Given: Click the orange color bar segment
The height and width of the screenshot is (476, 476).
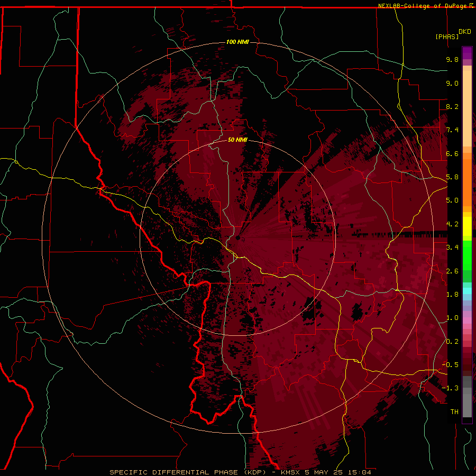Looking at the screenshot, I should pyautogui.click(x=467, y=182).
